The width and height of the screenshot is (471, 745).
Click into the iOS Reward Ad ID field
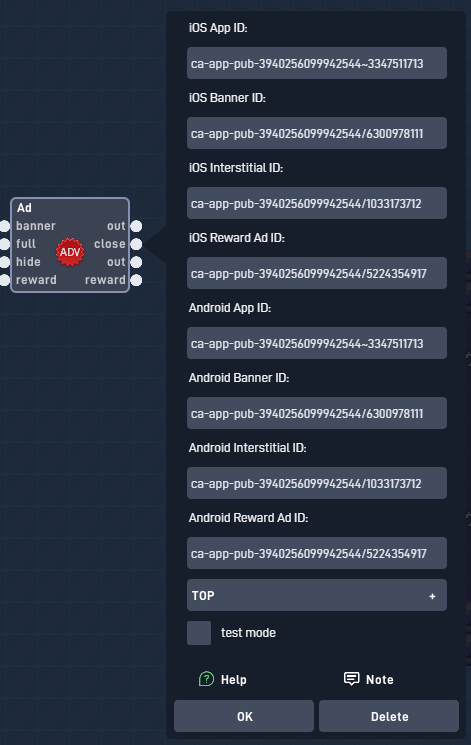[317, 273]
